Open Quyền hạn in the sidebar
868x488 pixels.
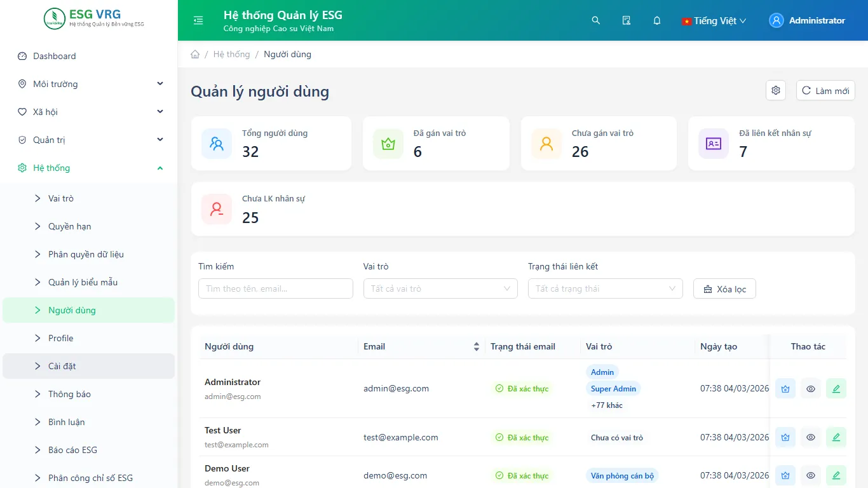click(x=89, y=226)
